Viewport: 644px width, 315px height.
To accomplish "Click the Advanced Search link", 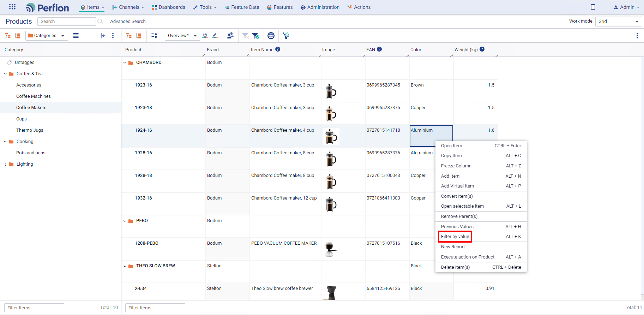I will pos(128,22).
